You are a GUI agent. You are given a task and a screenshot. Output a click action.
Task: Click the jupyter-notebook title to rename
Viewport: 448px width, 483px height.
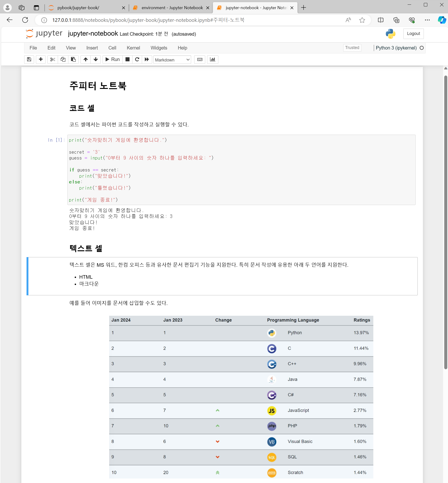point(93,33)
